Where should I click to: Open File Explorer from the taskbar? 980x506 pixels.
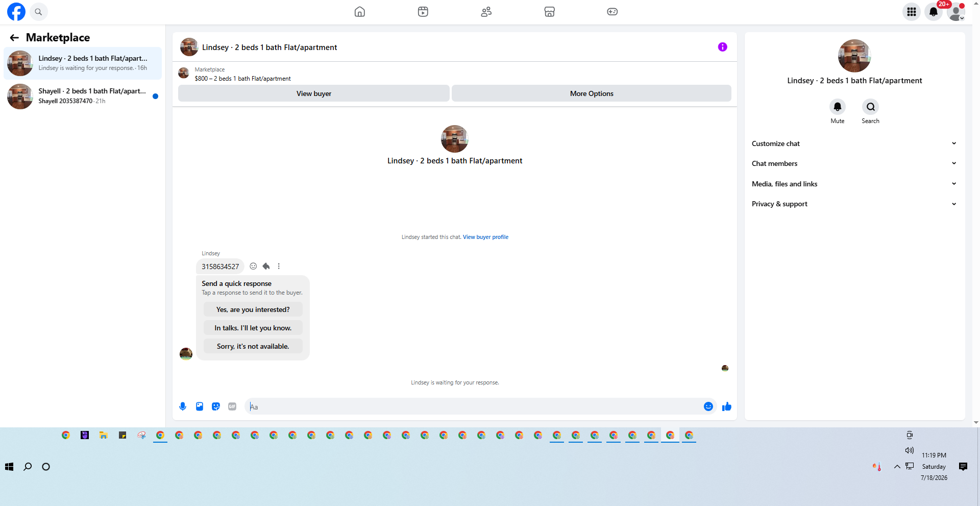(x=104, y=435)
